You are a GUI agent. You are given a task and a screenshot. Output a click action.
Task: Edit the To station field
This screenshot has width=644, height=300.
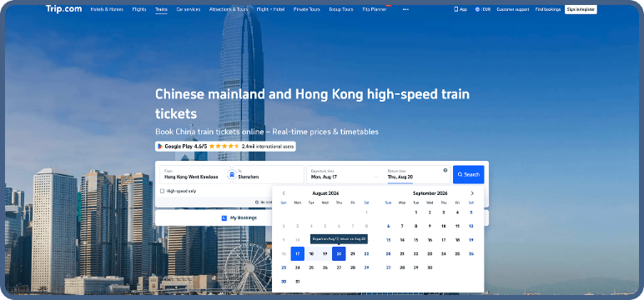coord(269,174)
